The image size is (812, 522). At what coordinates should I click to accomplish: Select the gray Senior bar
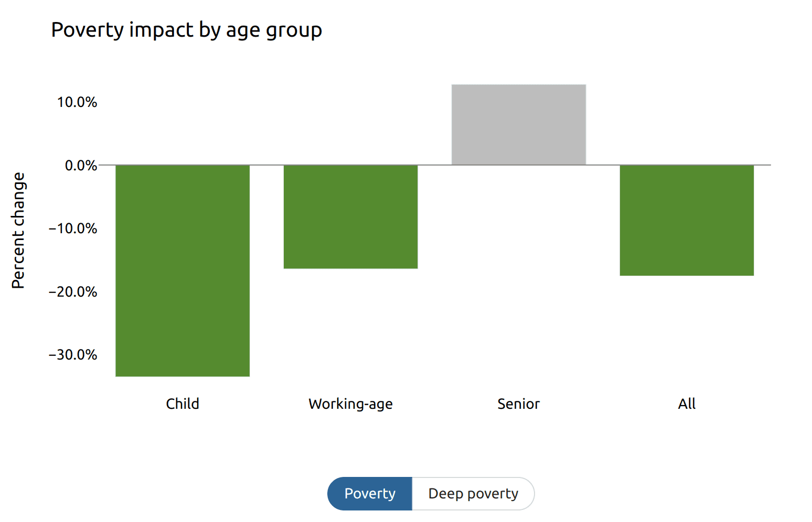click(x=518, y=125)
